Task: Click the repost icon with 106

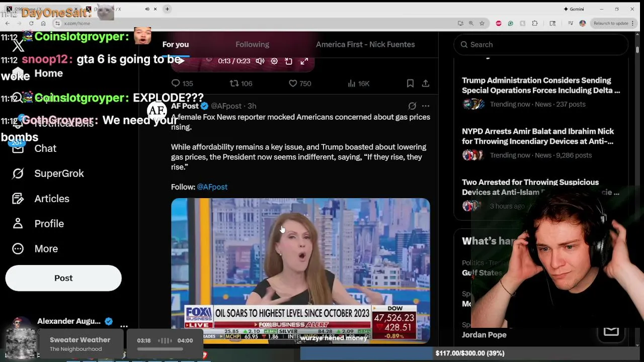Action: [x=234, y=83]
